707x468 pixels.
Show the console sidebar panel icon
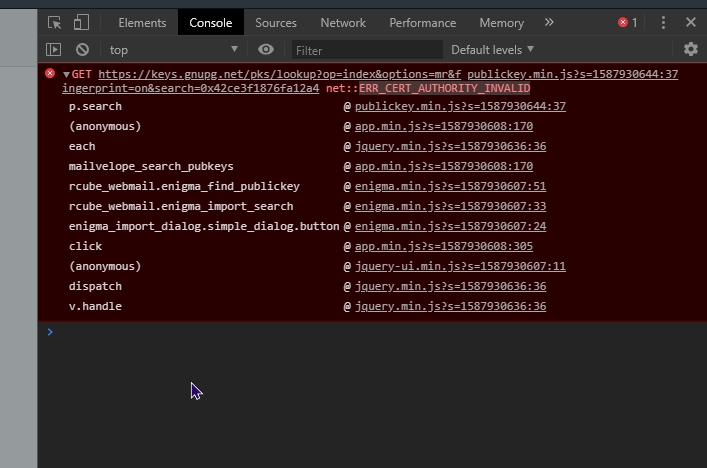(x=54, y=50)
